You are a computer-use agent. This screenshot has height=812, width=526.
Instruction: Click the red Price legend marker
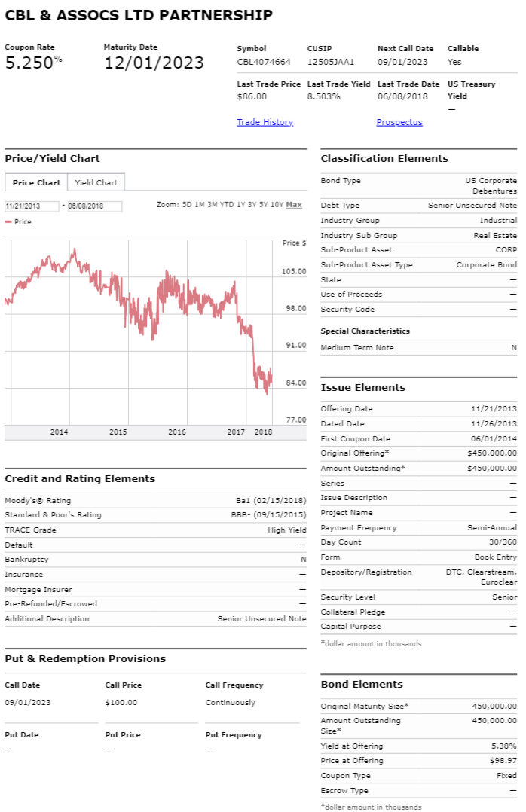(8, 221)
